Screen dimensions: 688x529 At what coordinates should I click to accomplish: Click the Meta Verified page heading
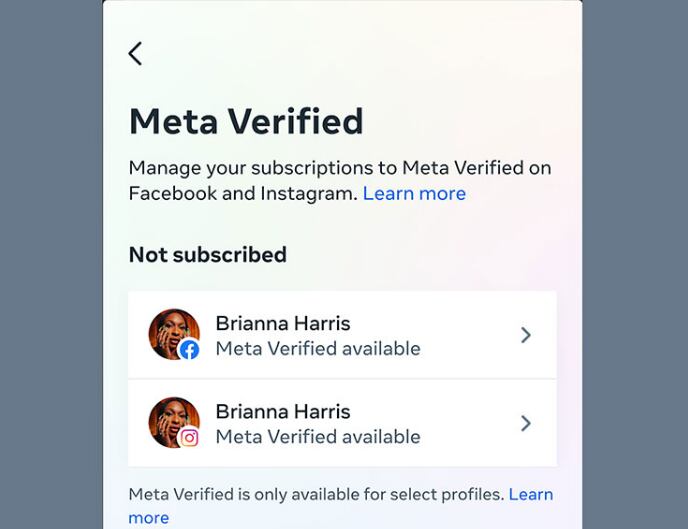pos(246,122)
